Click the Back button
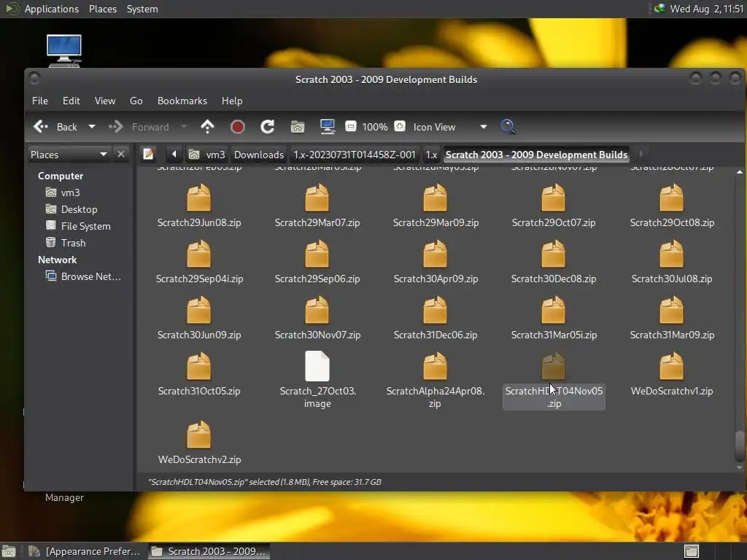This screenshot has height=560, width=747. click(57, 127)
